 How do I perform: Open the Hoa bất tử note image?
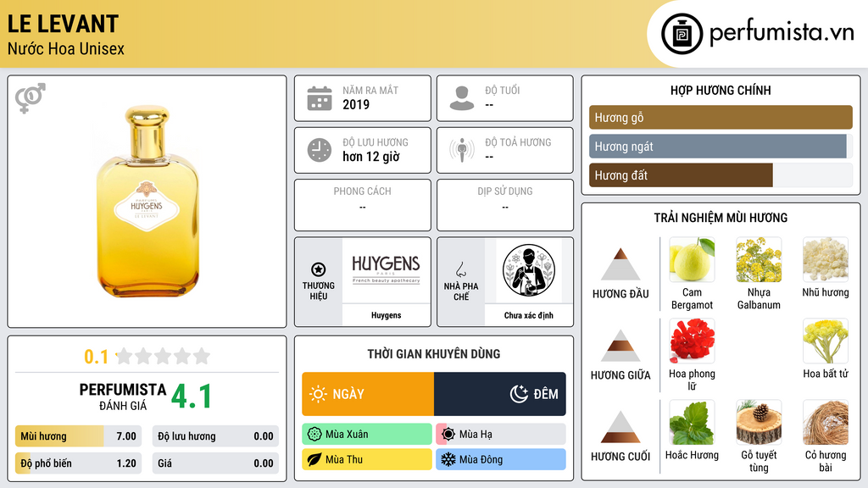pos(826,341)
